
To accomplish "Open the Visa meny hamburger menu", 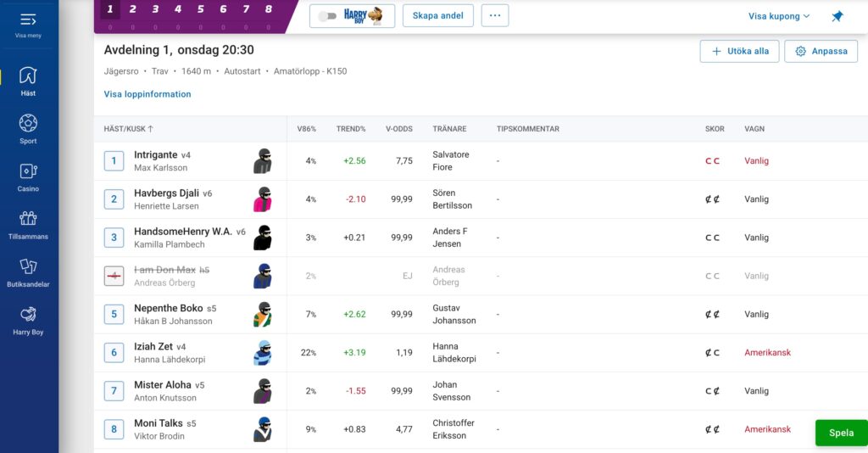I will pos(28,24).
